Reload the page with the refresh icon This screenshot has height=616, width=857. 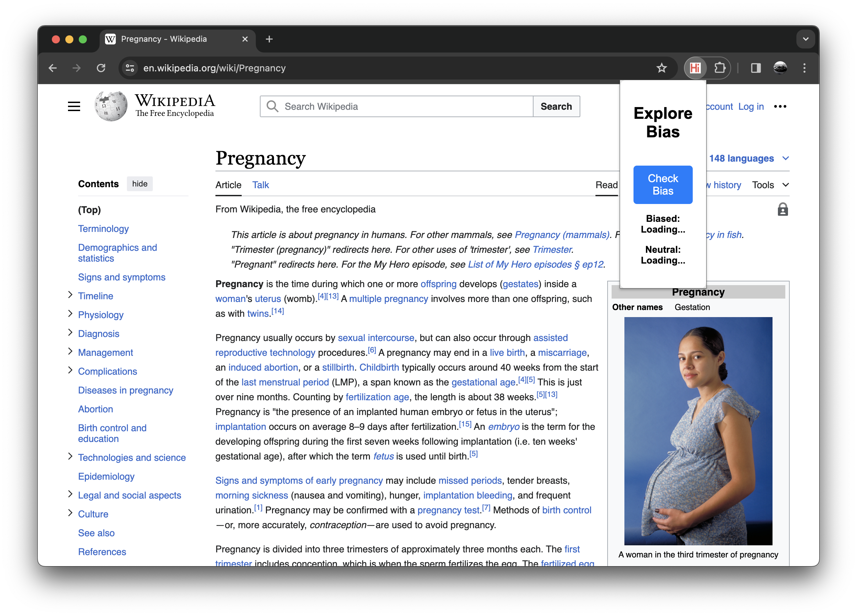(x=101, y=68)
